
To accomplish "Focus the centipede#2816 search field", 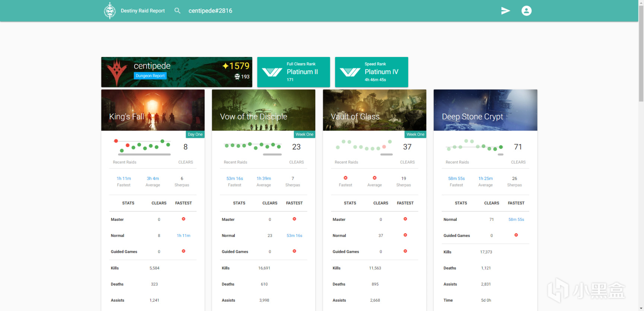I will (x=210, y=11).
